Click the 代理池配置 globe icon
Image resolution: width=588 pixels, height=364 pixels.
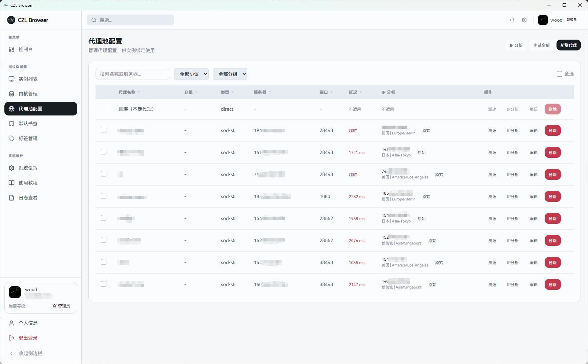pyautogui.click(x=12, y=109)
